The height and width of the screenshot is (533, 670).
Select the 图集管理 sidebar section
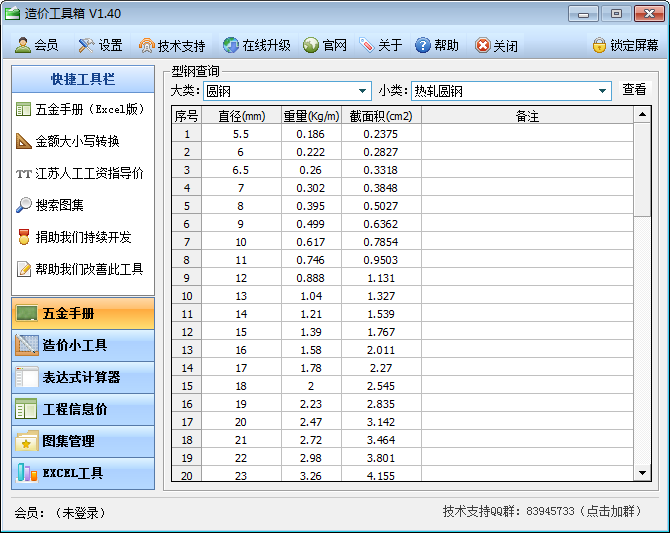pyautogui.click(x=83, y=442)
